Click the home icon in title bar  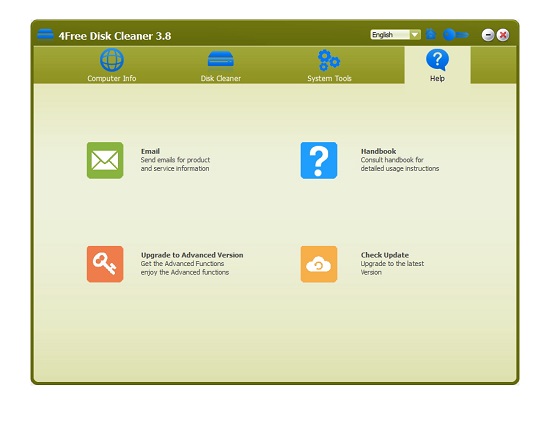coord(431,34)
